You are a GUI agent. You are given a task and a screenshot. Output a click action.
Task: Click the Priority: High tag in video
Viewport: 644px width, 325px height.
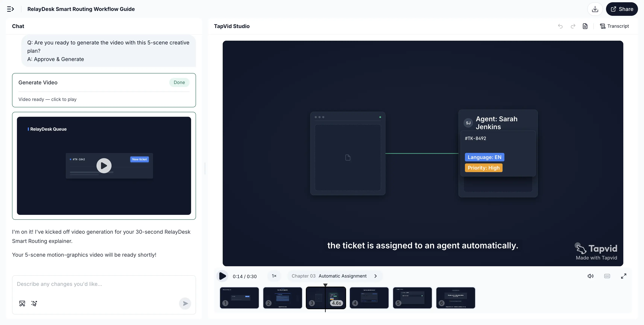tap(484, 168)
